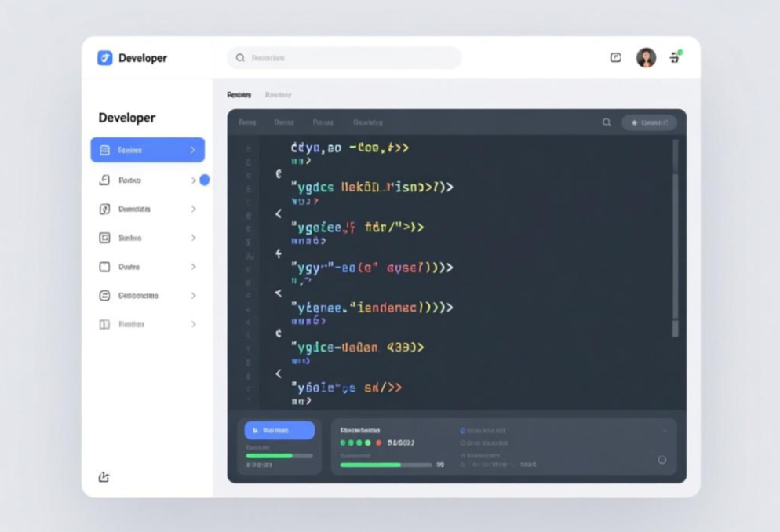
Task: Click the search input field at top
Action: 345,58
